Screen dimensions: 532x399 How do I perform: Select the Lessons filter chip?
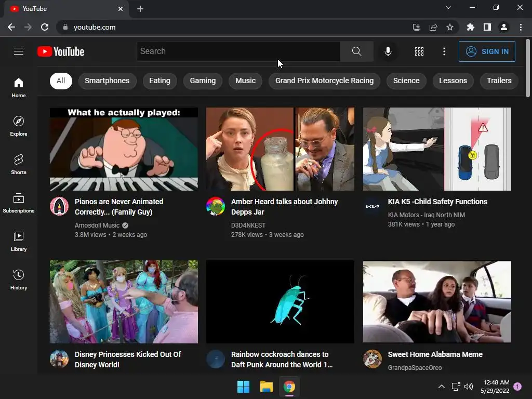click(453, 81)
